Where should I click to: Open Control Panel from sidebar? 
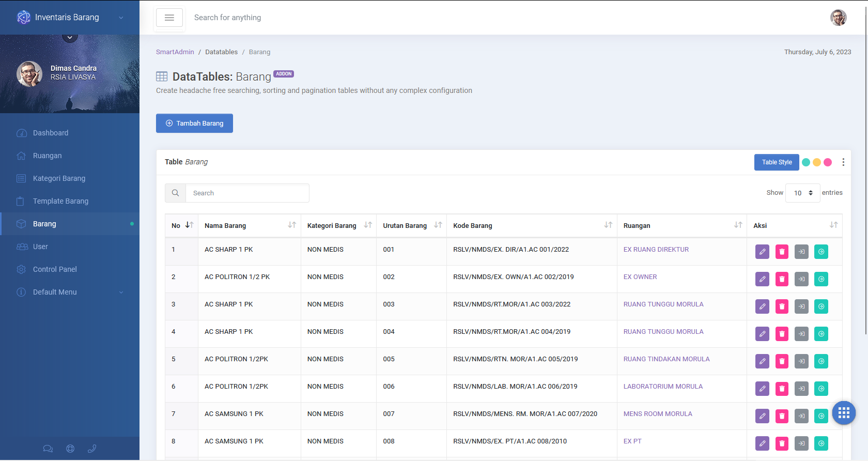point(70,269)
